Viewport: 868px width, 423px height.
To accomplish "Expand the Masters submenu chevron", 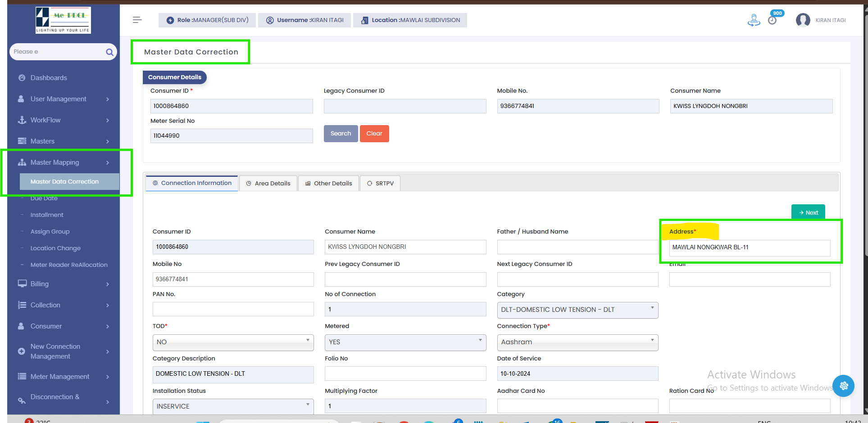I will tap(108, 141).
